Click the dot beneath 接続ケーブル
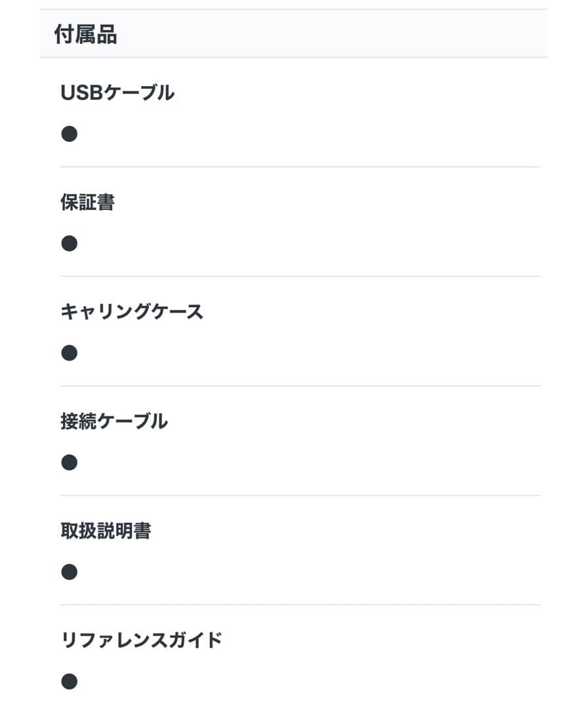Screen dimensions: 588x709 70,463
